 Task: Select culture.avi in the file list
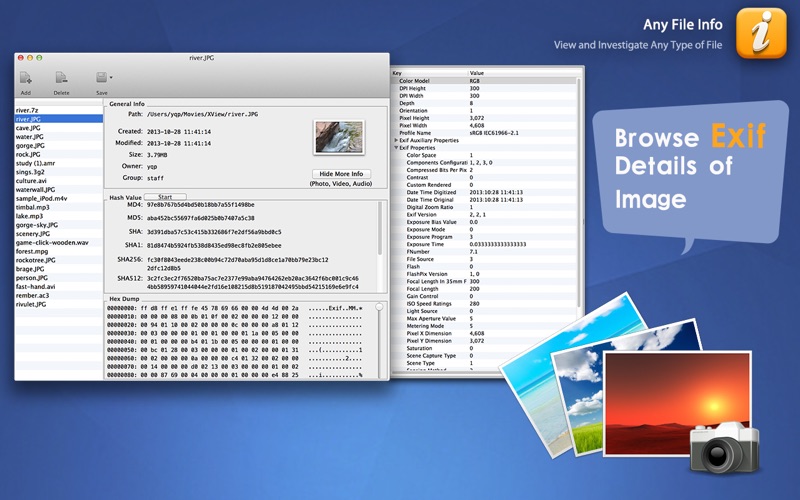tap(59, 181)
